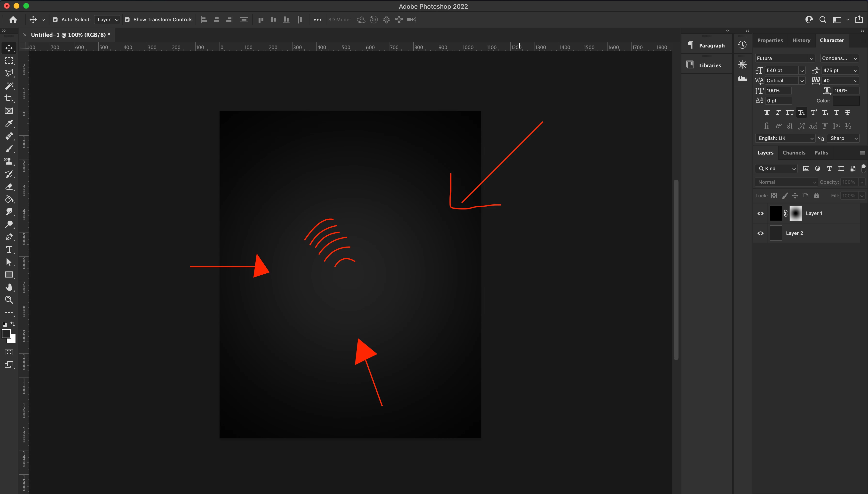This screenshot has width=868, height=494.
Task: Select the Layer 1 mask thumbnail
Action: click(795, 213)
